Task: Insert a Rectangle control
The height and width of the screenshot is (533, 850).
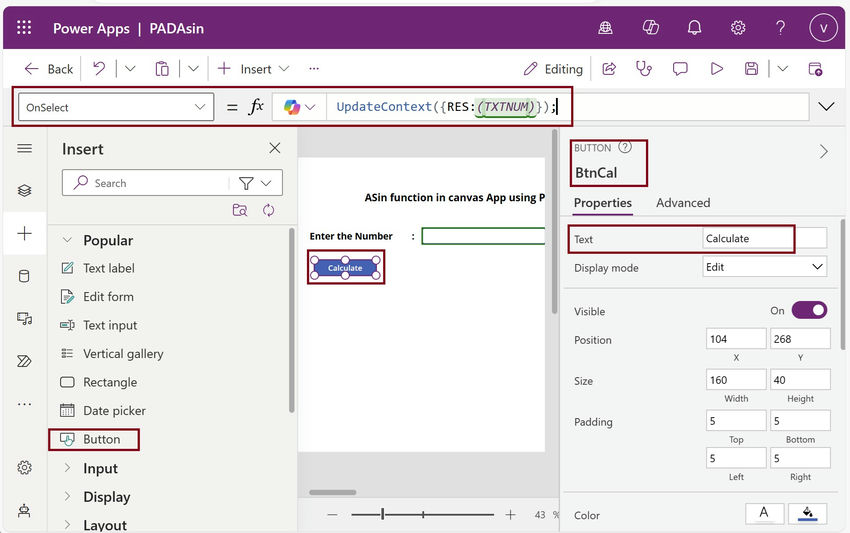Action: [x=110, y=382]
